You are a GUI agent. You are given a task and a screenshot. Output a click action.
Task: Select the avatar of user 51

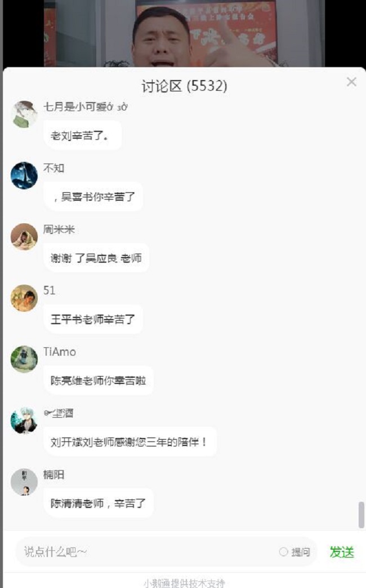[x=24, y=298]
